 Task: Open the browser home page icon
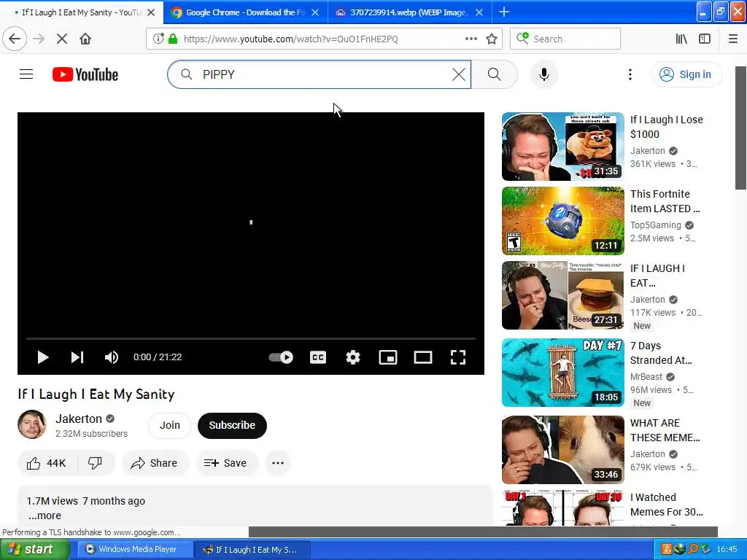click(85, 39)
